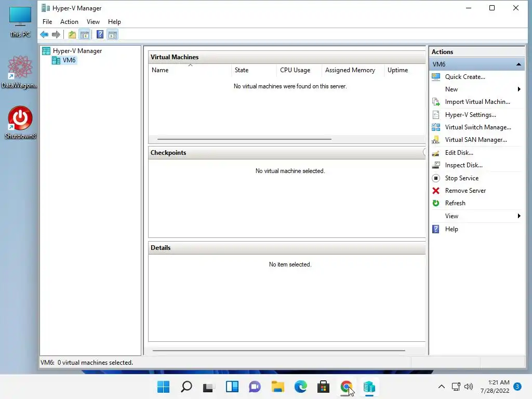Open the Action menu
Image resolution: width=532 pixels, height=399 pixels.
coord(69,22)
